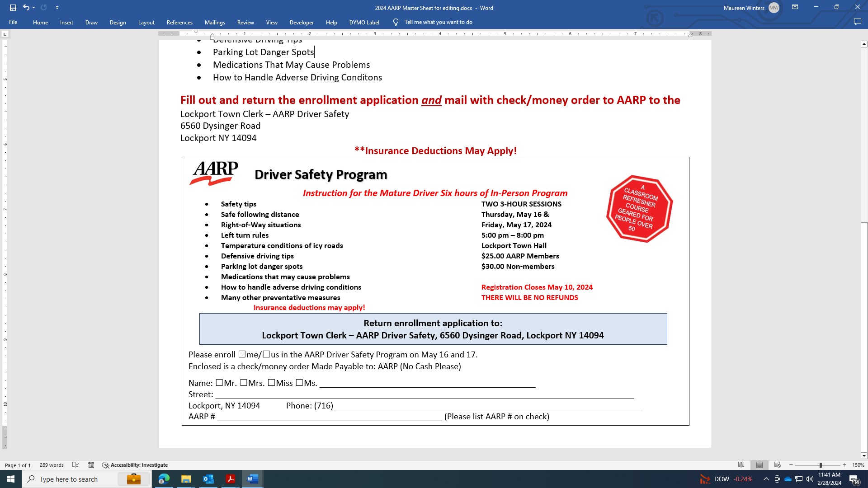Switch to Web Layout view
Viewport: 868px width, 488px height.
pyautogui.click(x=777, y=465)
